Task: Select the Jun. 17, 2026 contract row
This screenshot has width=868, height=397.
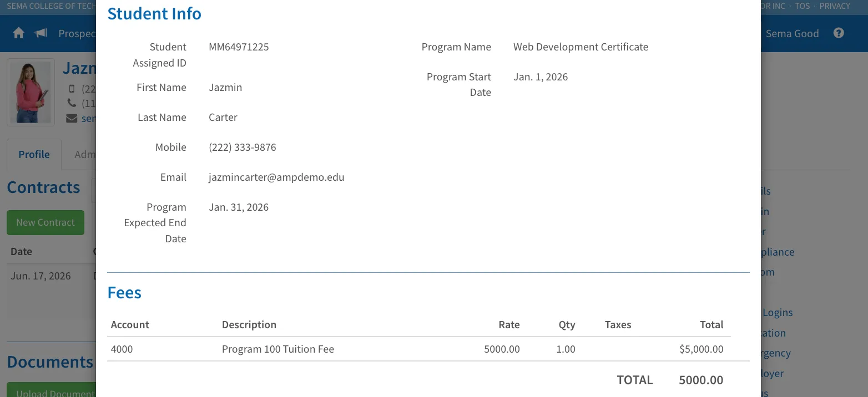Action: pos(51,276)
